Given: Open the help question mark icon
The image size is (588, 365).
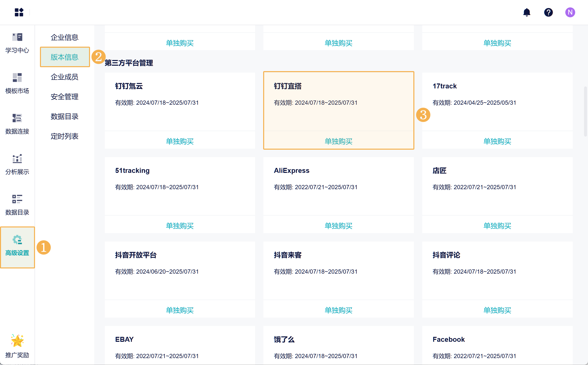Looking at the screenshot, I should tap(548, 12).
